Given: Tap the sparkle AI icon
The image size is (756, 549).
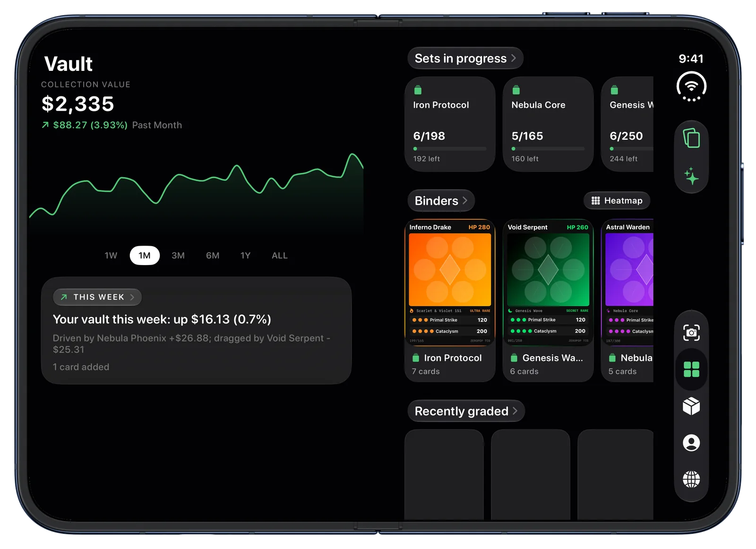Looking at the screenshot, I should (x=691, y=176).
